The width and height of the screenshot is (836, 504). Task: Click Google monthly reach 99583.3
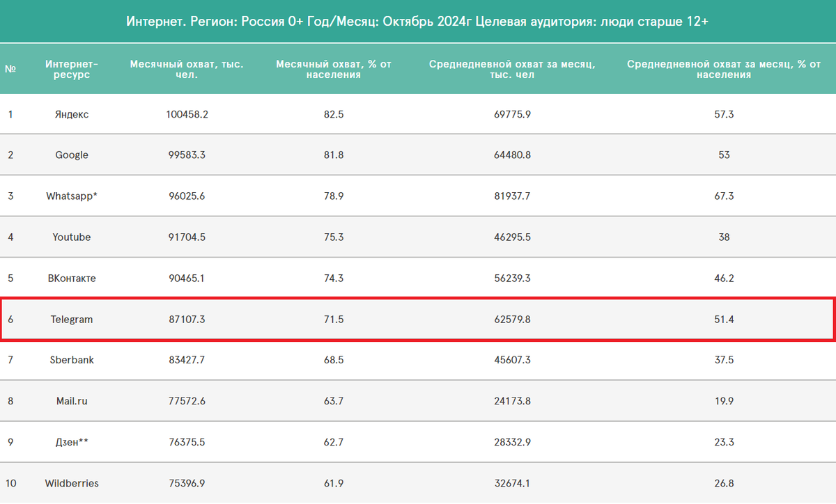(x=187, y=155)
